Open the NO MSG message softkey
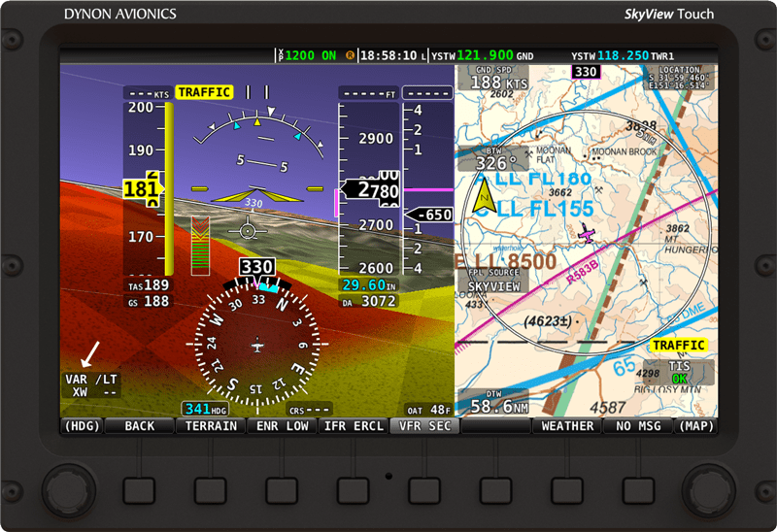777x532 pixels. click(638, 426)
